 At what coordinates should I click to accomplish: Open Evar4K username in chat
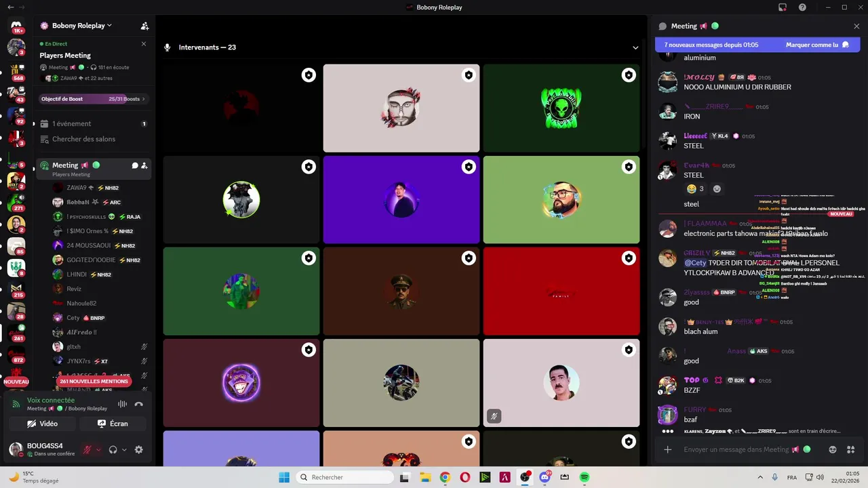coord(696,165)
